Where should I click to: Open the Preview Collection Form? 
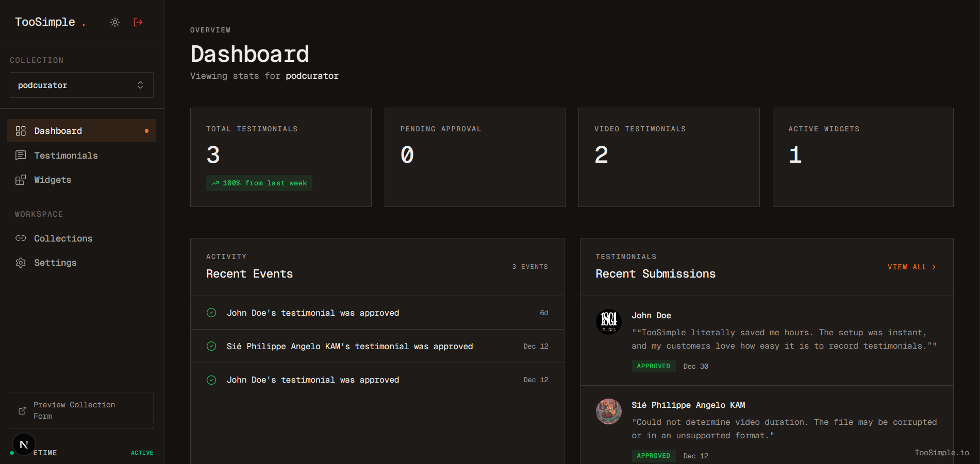point(81,410)
